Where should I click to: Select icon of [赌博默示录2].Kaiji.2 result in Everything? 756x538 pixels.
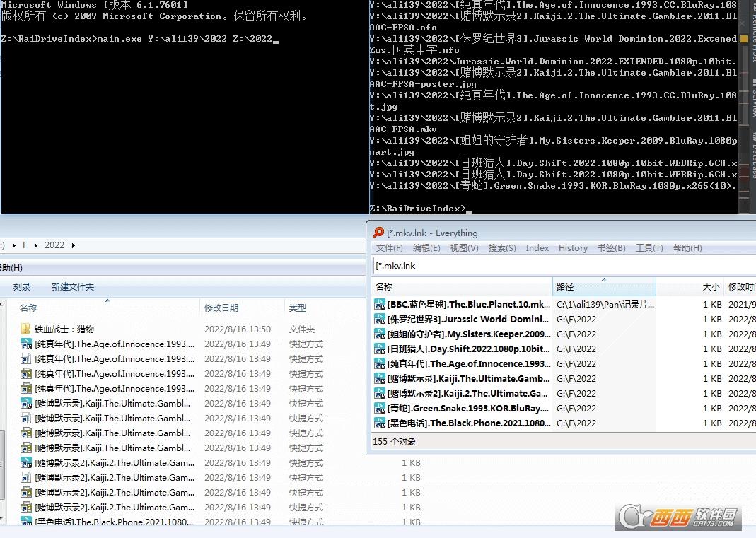coord(380,393)
